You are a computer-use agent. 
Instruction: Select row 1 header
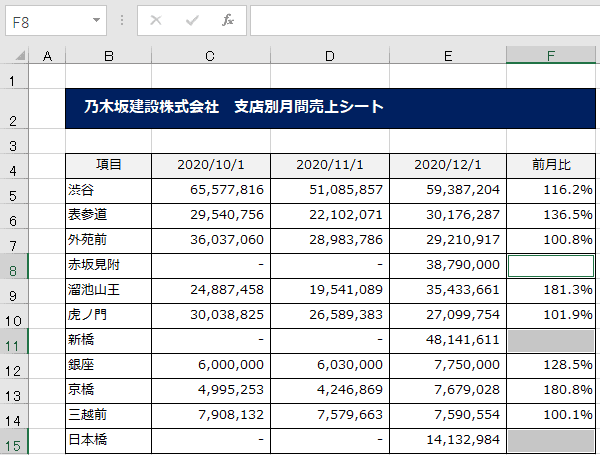14,76
